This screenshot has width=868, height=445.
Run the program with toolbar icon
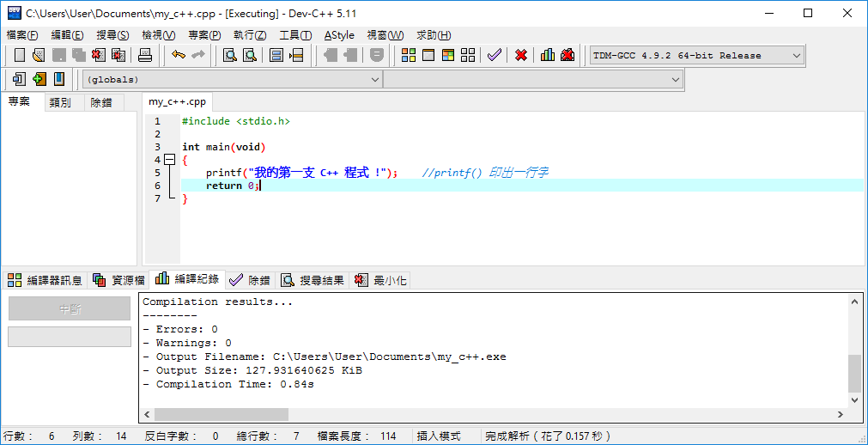coord(428,56)
